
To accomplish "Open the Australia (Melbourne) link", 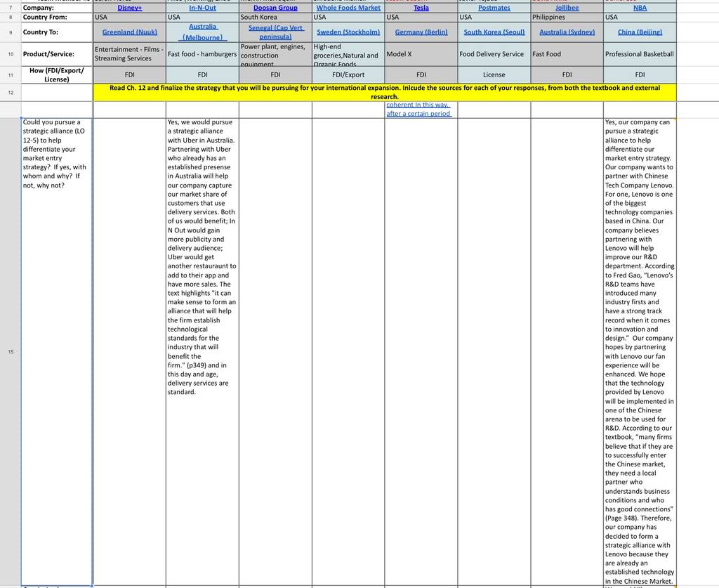I will pos(202,32).
